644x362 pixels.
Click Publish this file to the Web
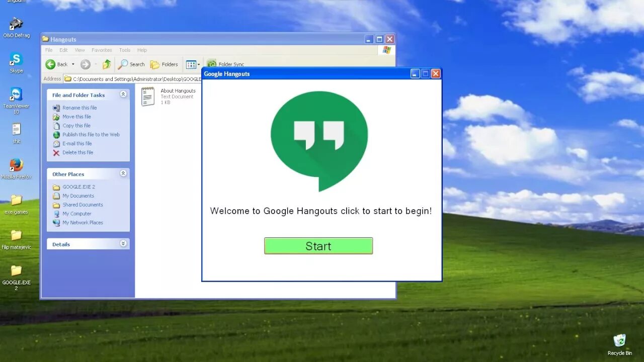coord(91,135)
